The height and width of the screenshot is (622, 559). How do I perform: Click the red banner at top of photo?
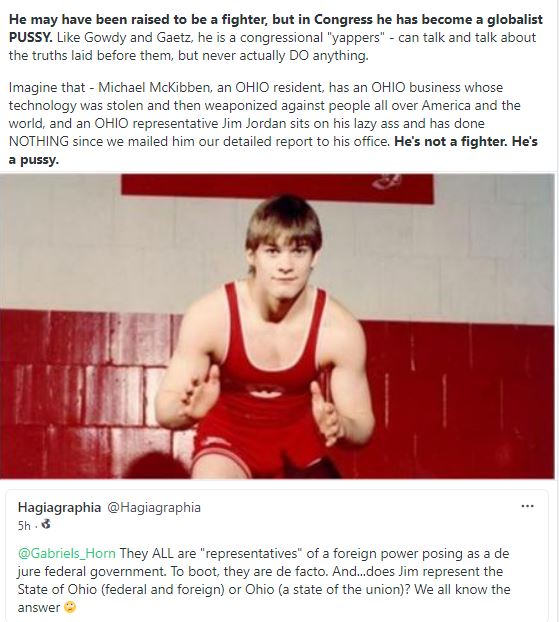pyautogui.click(x=277, y=188)
